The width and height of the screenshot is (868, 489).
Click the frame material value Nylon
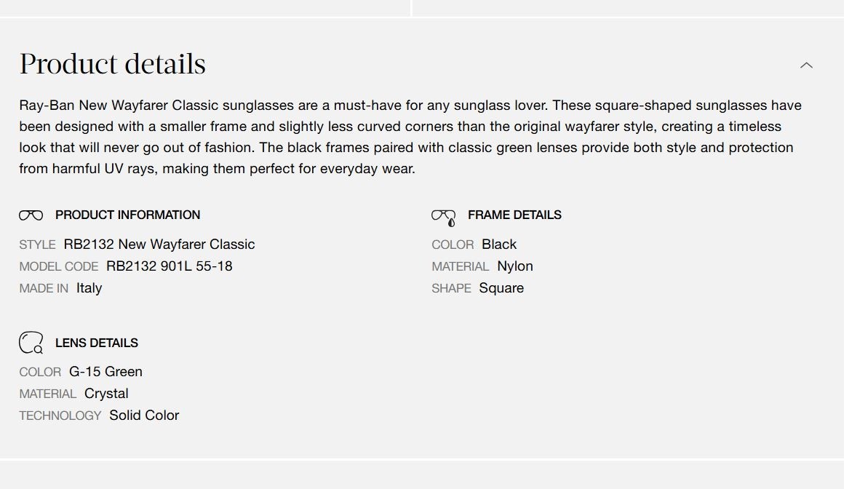click(x=515, y=266)
